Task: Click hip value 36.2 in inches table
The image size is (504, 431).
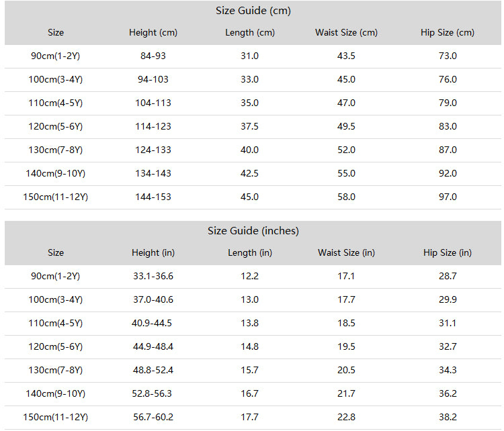Action: point(448,394)
